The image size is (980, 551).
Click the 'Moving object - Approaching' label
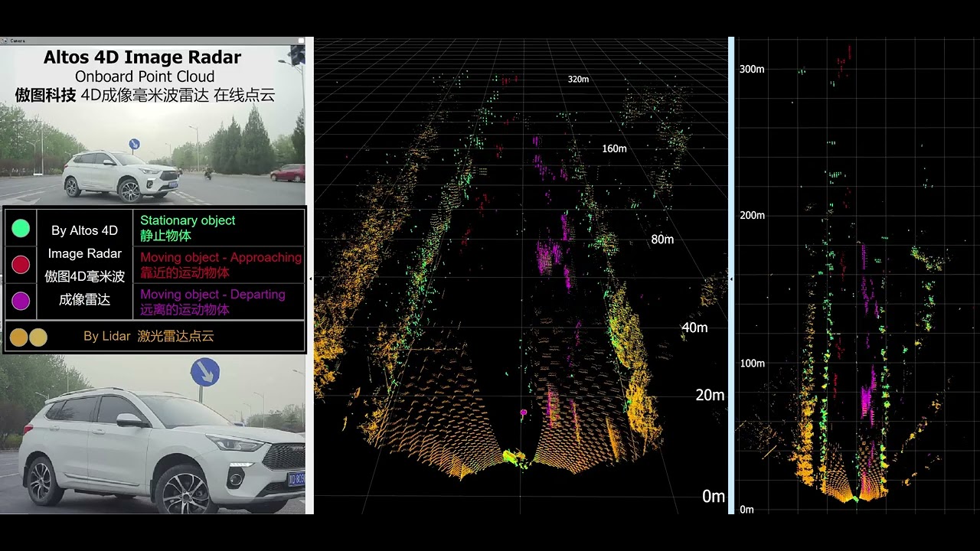pos(220,257)
